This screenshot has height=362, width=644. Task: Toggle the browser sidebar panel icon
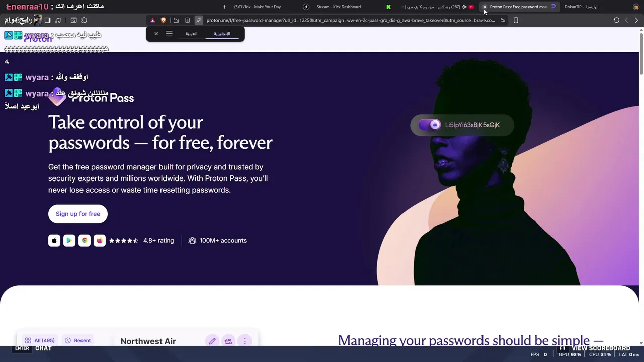pyautogui.click(x=47, y=20)
